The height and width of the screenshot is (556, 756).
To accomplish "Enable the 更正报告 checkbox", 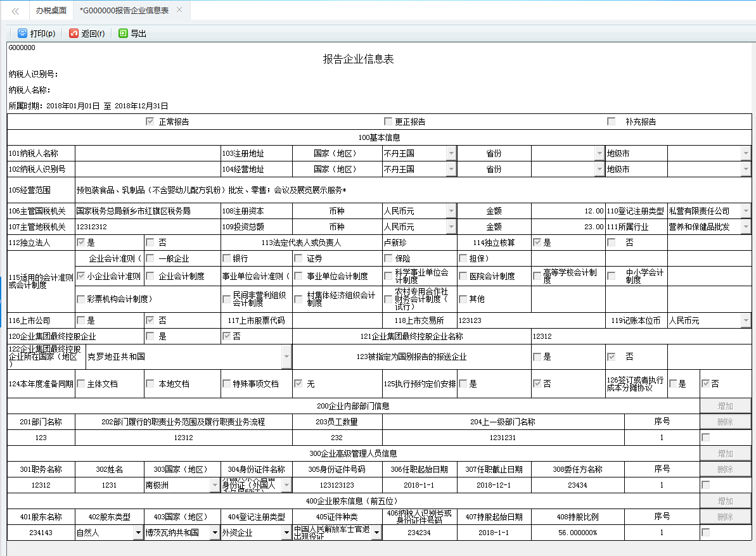I will coord(388,121).
